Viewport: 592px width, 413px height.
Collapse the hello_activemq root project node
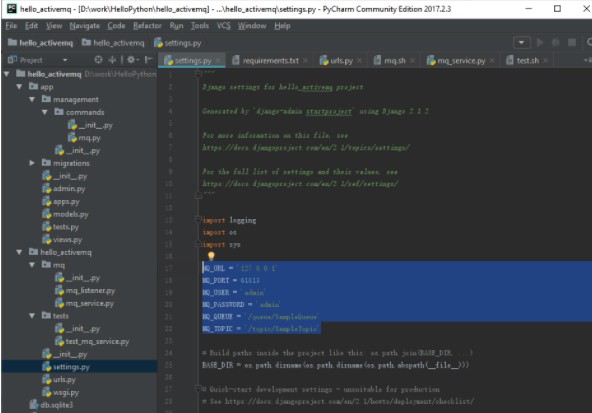(6, 74)
